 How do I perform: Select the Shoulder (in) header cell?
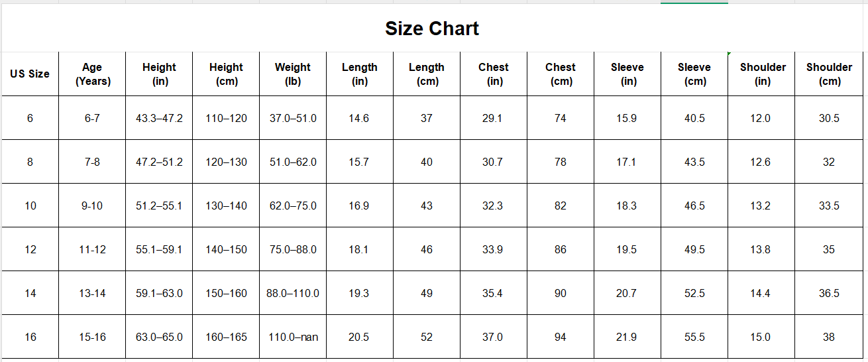coord(761,74)
